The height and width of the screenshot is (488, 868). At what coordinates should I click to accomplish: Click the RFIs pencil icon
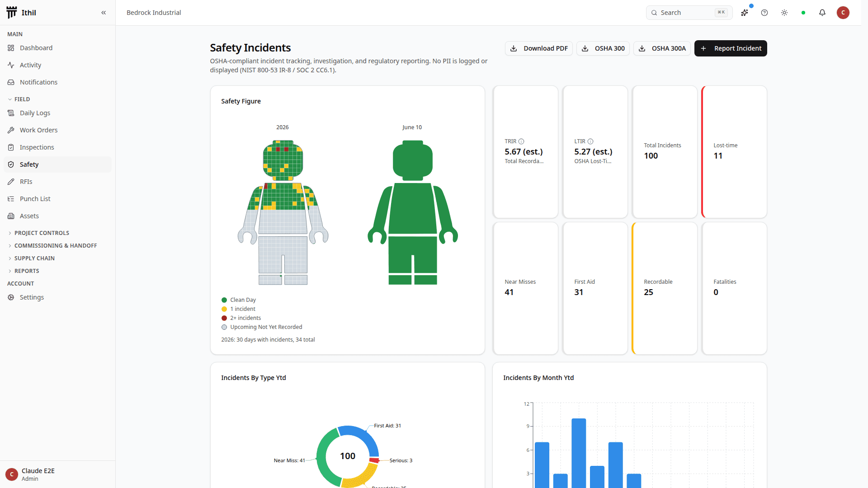click(x=11, y=182)
